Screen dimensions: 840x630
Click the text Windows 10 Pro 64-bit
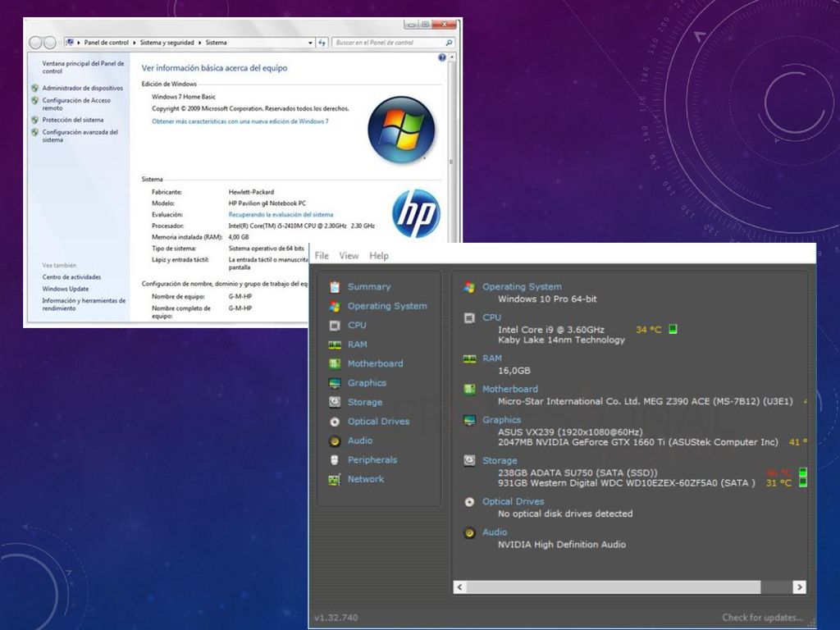tap(547, 299)
